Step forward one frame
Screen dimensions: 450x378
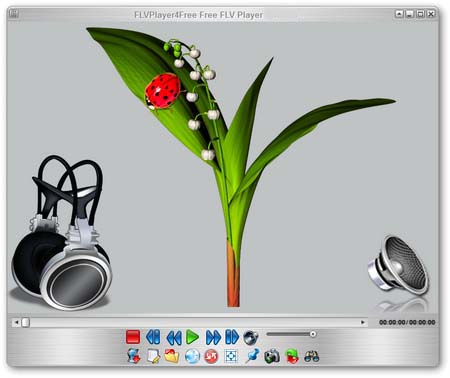tap(232, 337)
